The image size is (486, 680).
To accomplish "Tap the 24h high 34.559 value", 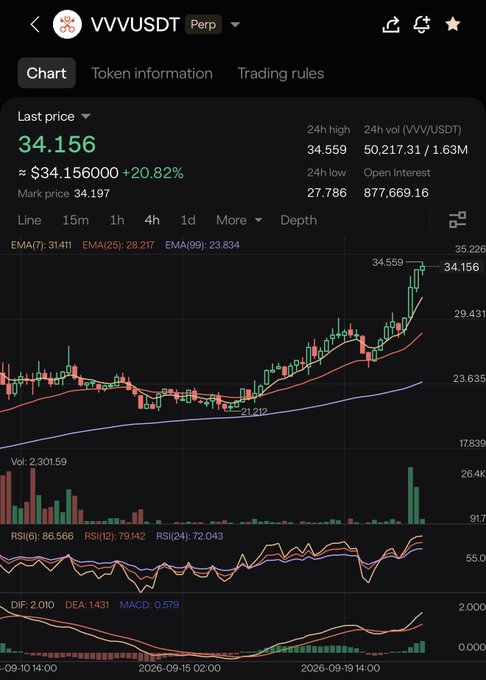I will [x=326, y=150].
